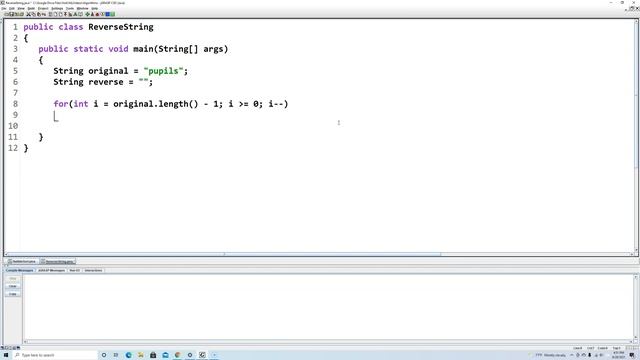Screen dimensions: 640x360
Task: Open Microsoft Store from the taskbar
Action: coord(153,355)
